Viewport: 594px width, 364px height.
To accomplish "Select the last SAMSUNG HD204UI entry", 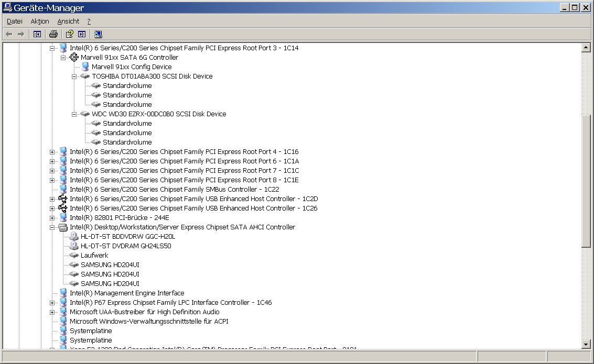I will click(110, 284).
